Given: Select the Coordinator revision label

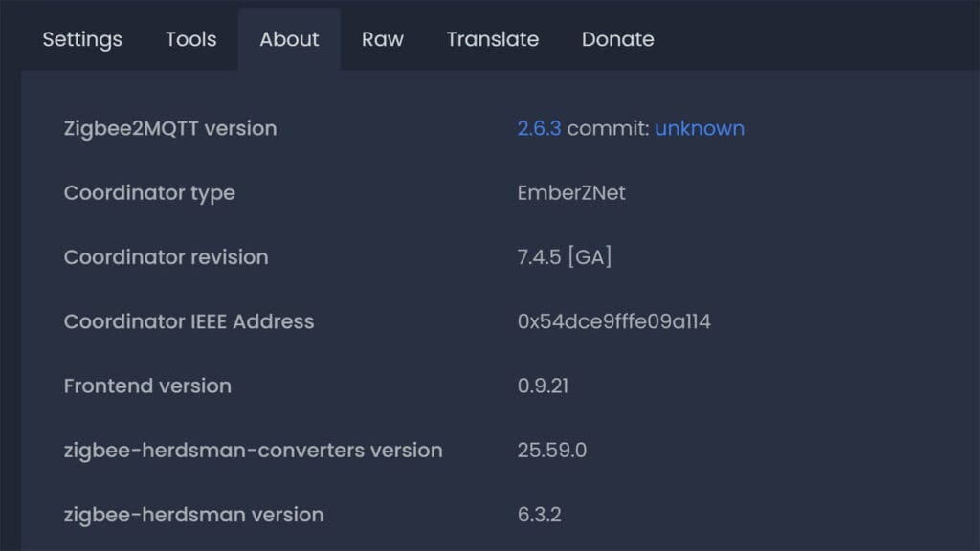Looking at the screenshot, I should tap(166, 257).
